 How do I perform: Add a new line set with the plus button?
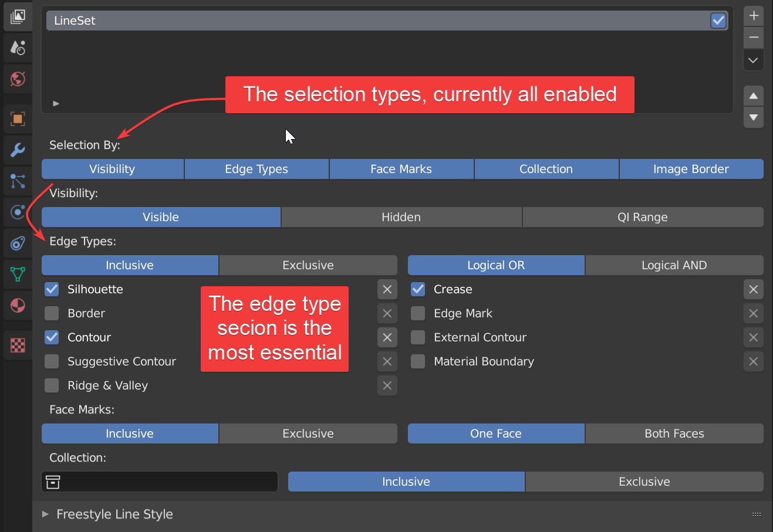coord(753,16)
